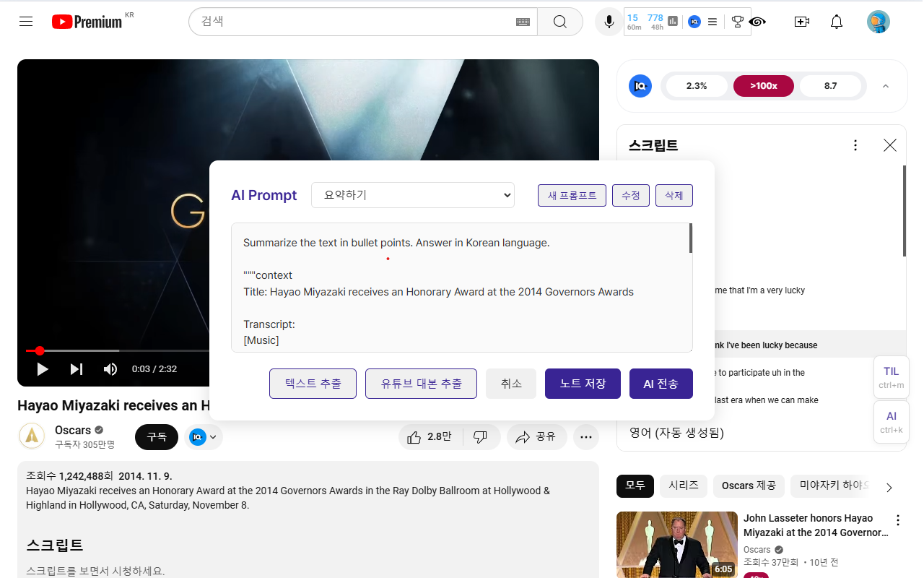Image resolution: width=924 pixels, height=578 pixels.
Task: Start voice search with the microphone
Action: point(609,22)
